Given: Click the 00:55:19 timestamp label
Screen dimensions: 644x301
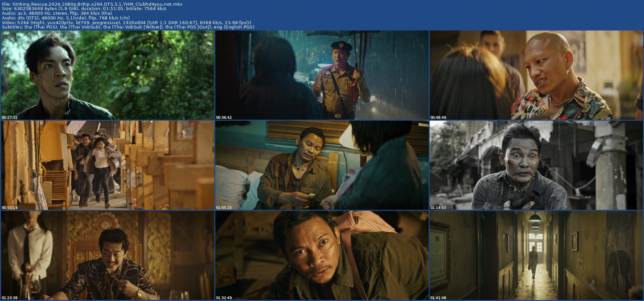Looking at the screenshot, I should (9, 207).
